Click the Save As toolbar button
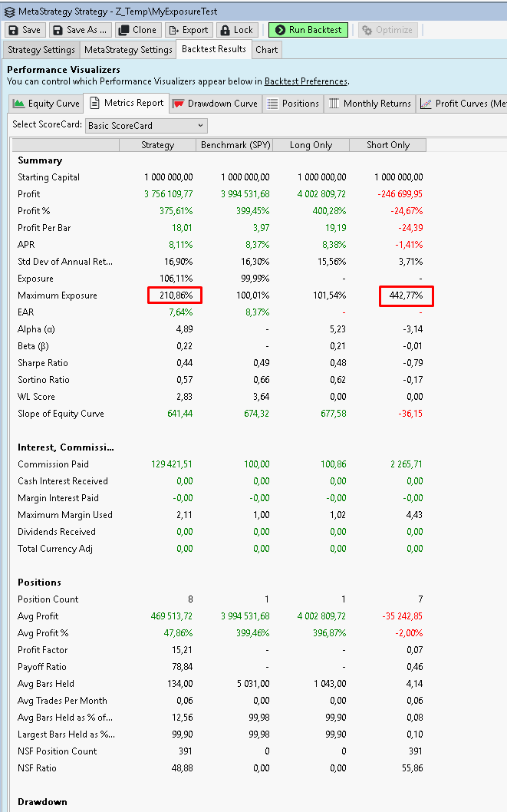Image resolution: width=507 pixels, height=812 pixels. click(81, 30)
